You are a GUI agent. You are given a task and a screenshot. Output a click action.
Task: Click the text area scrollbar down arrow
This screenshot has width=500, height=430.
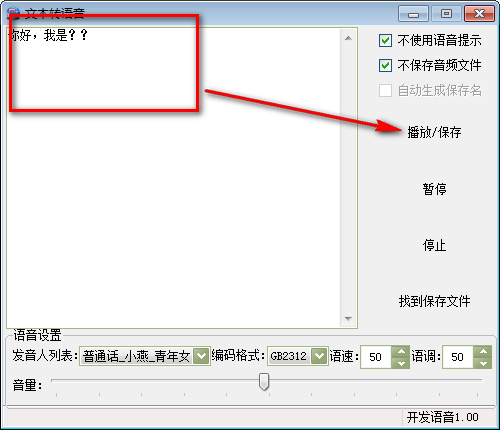pyautogui.click(x=348, y=319)
